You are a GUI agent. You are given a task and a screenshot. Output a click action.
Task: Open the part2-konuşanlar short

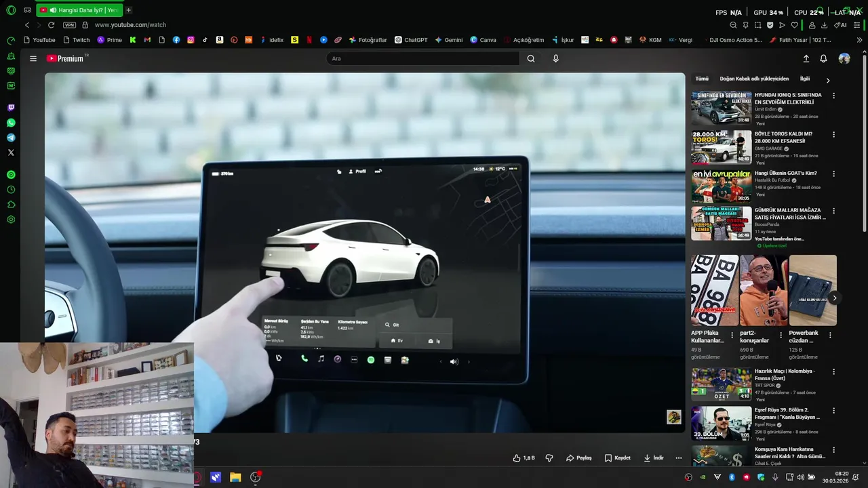pos(764,290)
